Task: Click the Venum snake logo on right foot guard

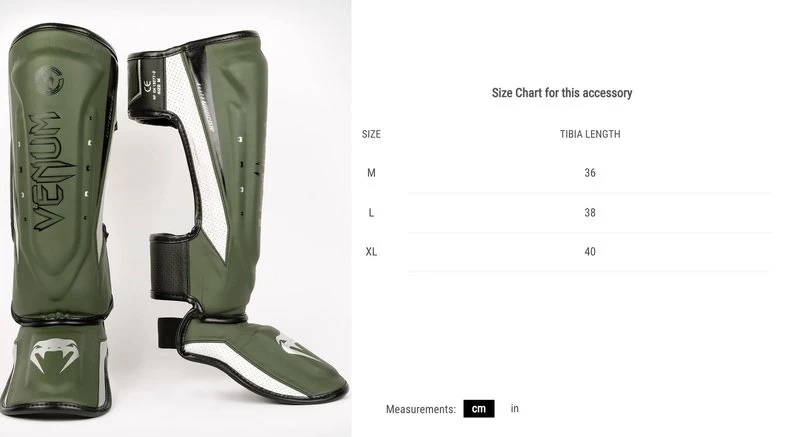Action: coord(292,345)
